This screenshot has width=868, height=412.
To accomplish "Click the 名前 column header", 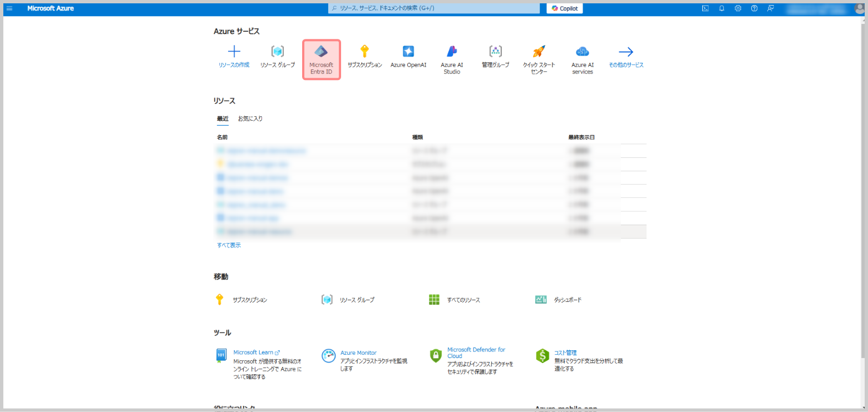I will (x=222, y=137).
